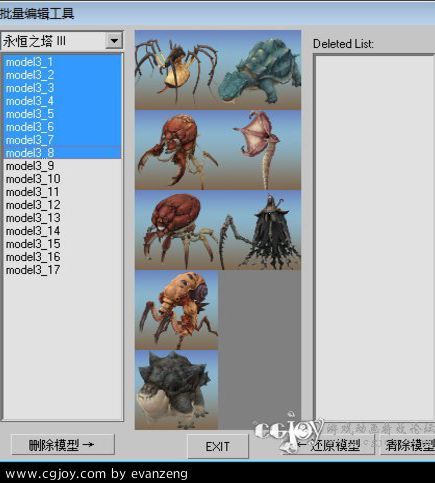Click the black robed creature thumbnail
The image size is (435, 483).
click(259, 230)
